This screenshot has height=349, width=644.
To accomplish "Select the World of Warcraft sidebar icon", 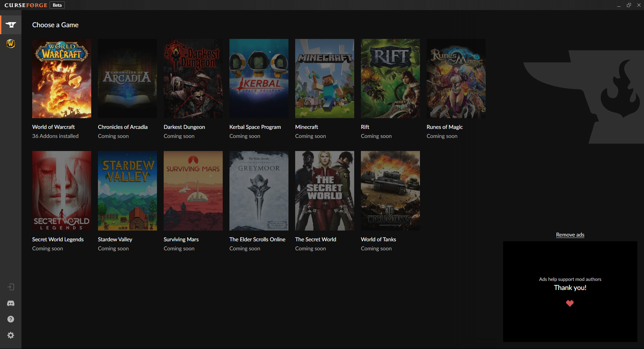I will pos(11,44).
